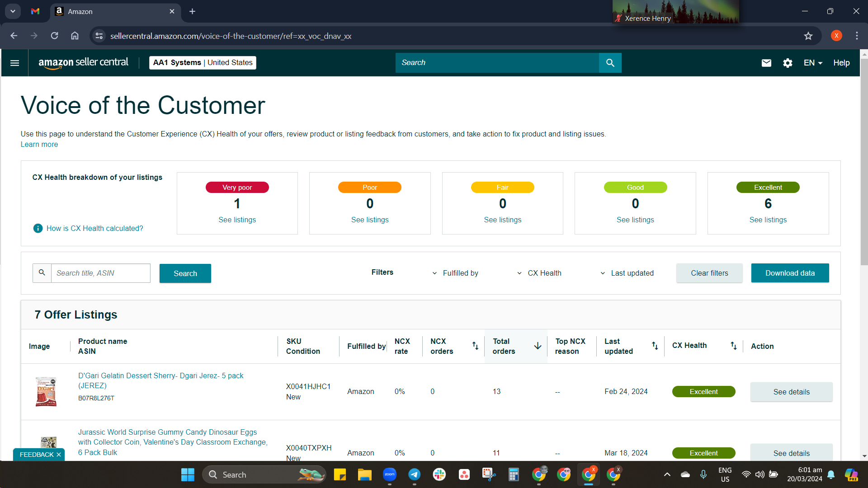Viewport: 868px width, 488px height.
Task: Click the Amazon Seller Central logo
Action: [83, 63]
